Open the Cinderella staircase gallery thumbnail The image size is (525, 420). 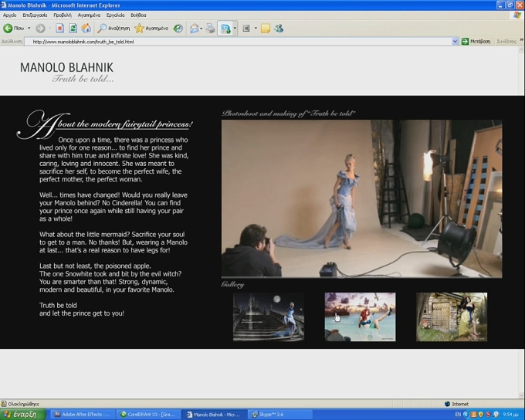(269, 317)
